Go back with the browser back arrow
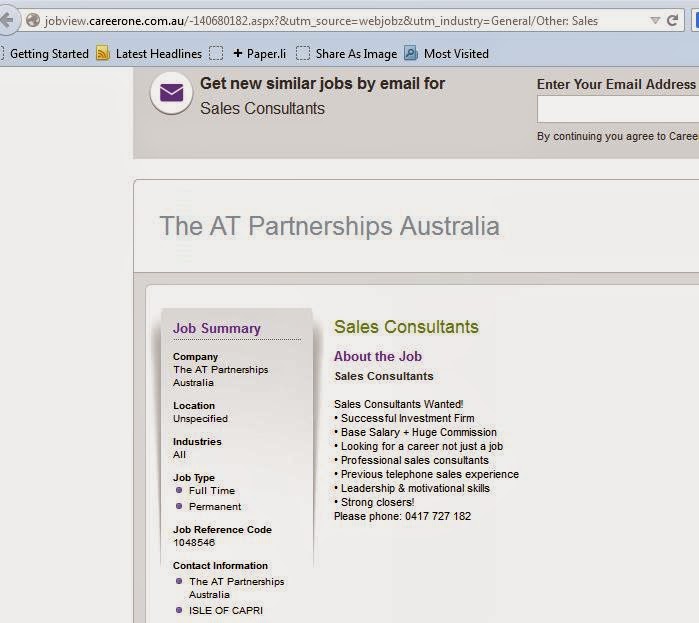This screenshot has width=699, height=623. click(8, 20)
